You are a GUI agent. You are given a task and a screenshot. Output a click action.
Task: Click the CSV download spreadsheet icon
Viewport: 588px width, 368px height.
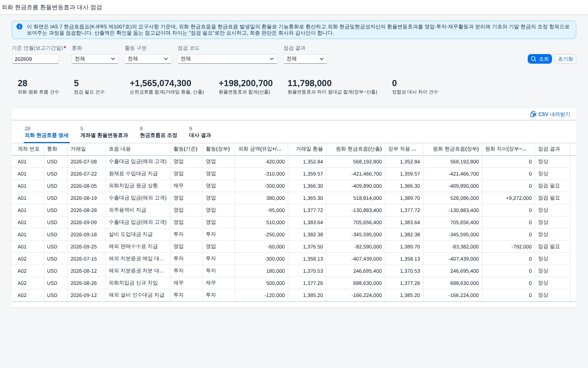(533, 114)
